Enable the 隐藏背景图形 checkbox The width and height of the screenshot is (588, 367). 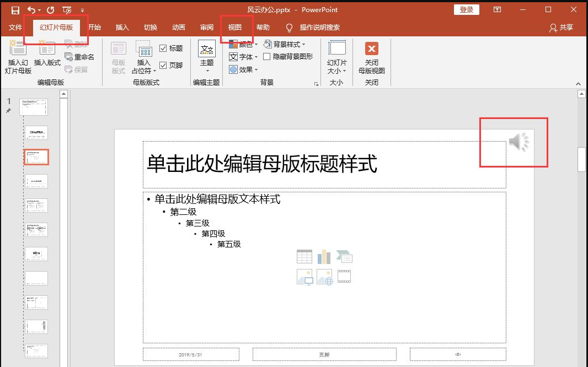[266, 57]
